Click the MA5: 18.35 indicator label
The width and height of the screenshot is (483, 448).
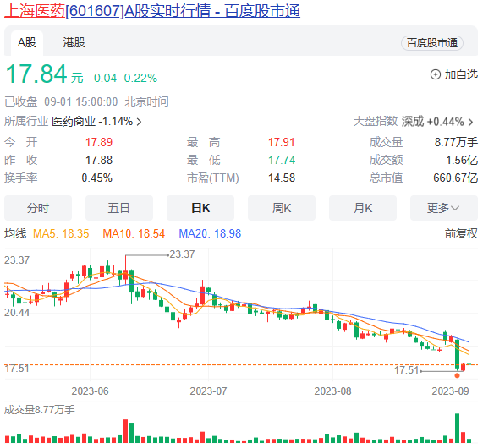(61, 233)
